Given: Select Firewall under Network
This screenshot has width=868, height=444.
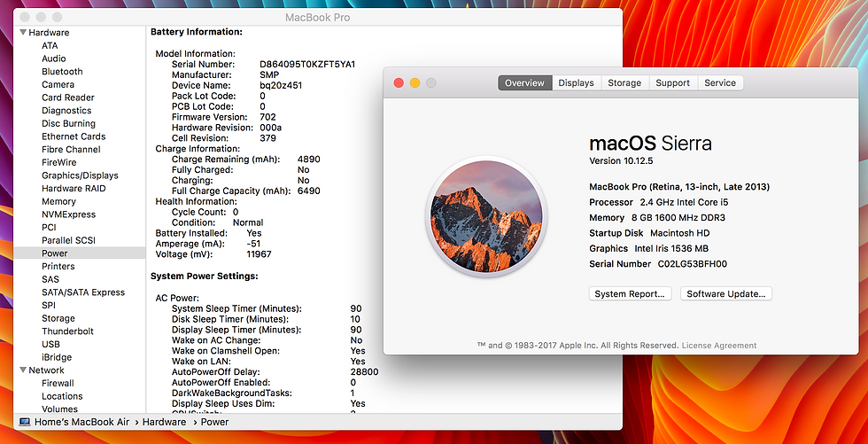Looking at the screenshot, I should click(x=58, y=383).
